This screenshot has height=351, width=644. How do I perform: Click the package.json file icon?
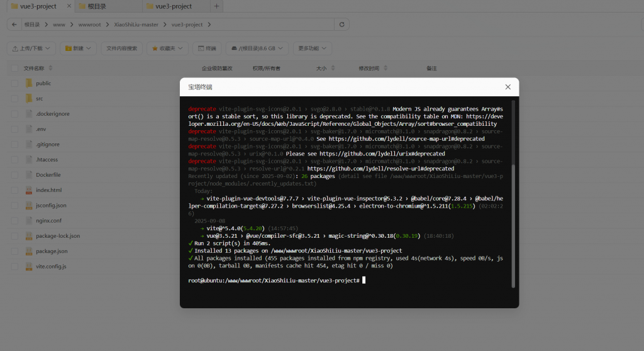pos(28,251)
